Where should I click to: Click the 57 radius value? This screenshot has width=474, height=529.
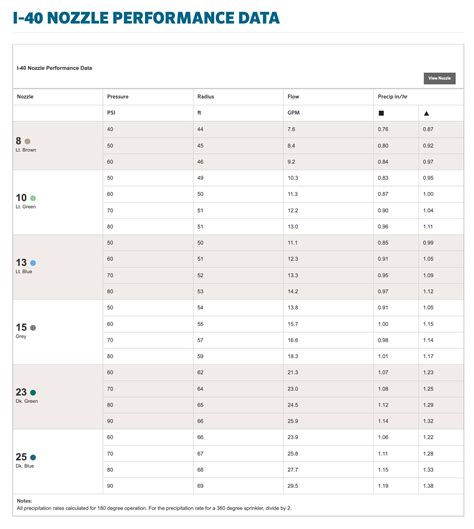[x=200, y=340]
